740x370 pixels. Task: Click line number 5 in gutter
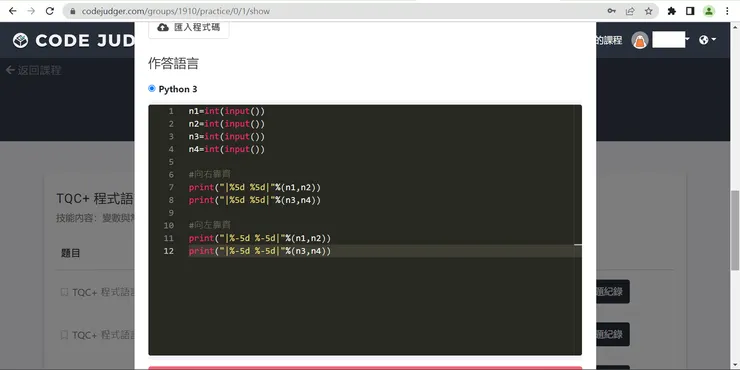click(171, 162)
